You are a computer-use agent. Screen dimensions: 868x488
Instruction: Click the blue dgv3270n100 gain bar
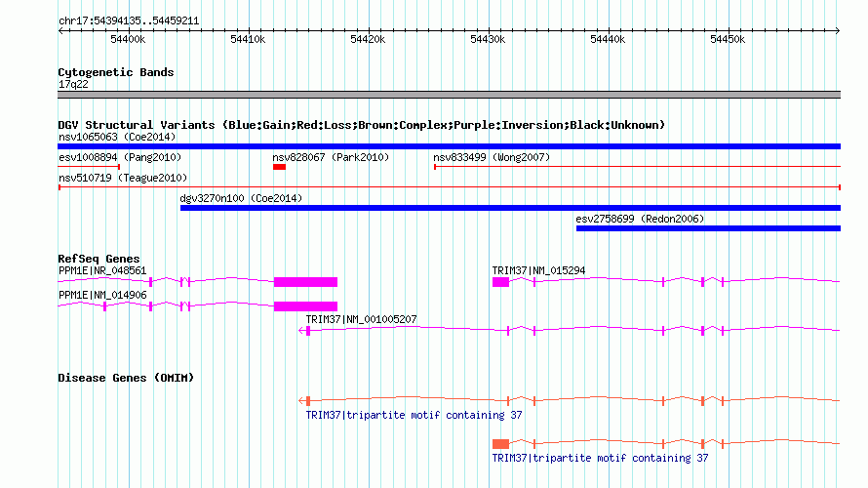510,208
